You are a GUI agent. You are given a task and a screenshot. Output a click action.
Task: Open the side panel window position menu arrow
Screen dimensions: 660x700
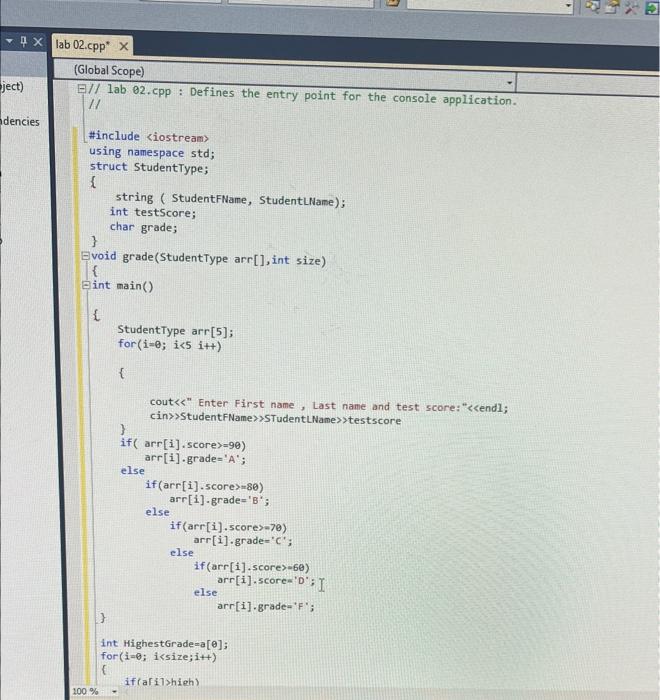click(x=9, y=41)
